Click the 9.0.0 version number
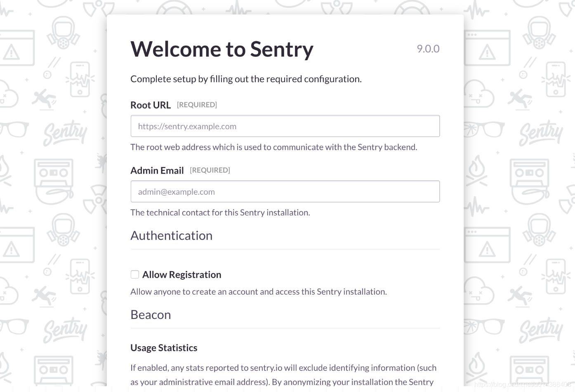This screenshot has height=392, width=575. 428,49
